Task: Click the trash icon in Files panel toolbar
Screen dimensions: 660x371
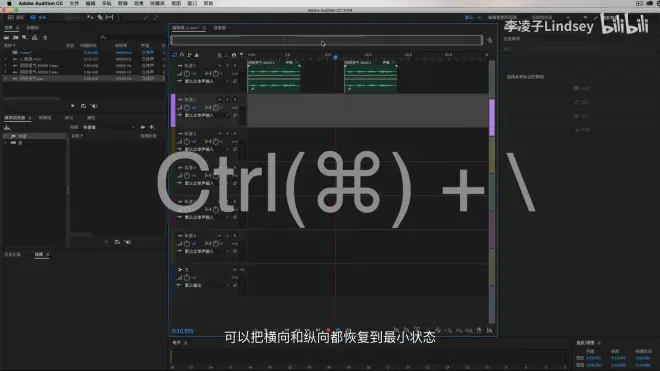Action: [45, 37]
